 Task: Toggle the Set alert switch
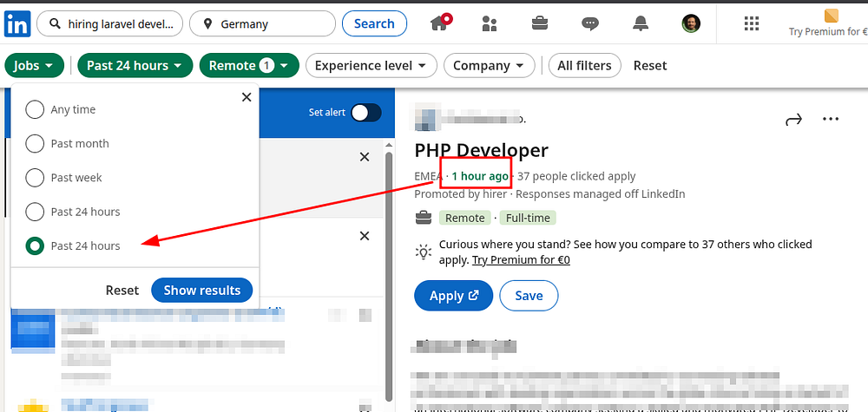pyautogui.click(x=366, y=113)
